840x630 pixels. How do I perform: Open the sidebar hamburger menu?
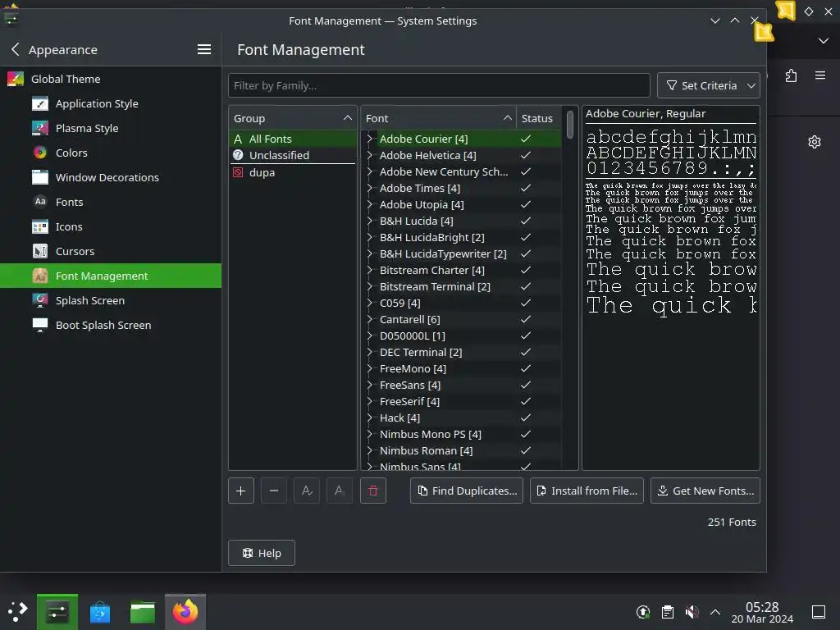204,50
